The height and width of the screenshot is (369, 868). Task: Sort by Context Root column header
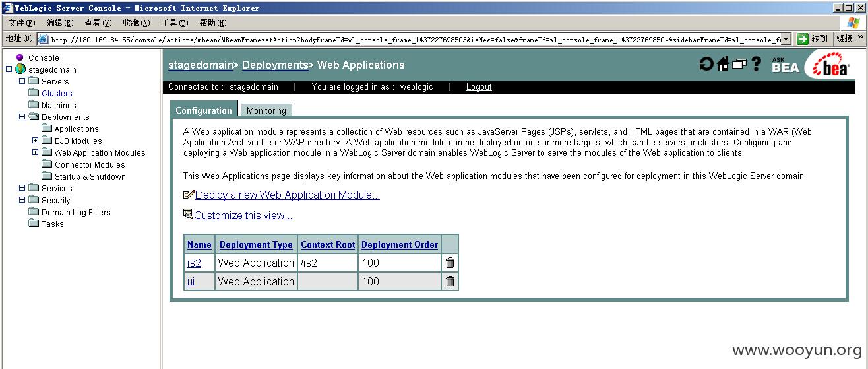[x=328, y=244]
